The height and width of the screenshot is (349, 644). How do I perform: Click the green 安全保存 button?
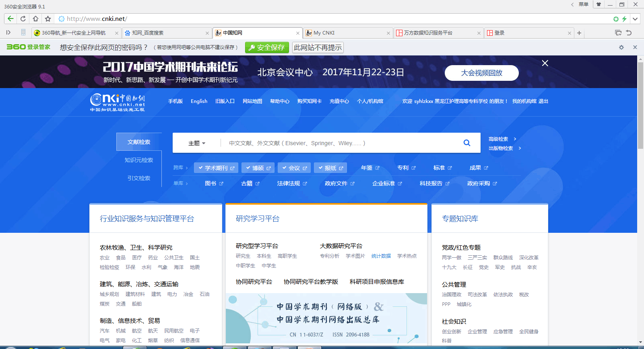pyautogui.click(x=268, y=47)
